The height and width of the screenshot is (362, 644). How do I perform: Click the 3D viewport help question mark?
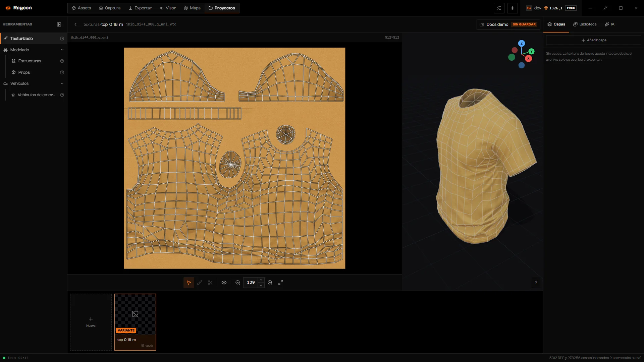pyautogui.click(x=536, y=283)
